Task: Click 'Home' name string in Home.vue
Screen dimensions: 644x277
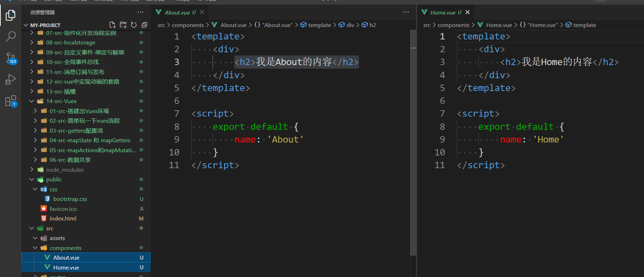Action: (548, 139)
